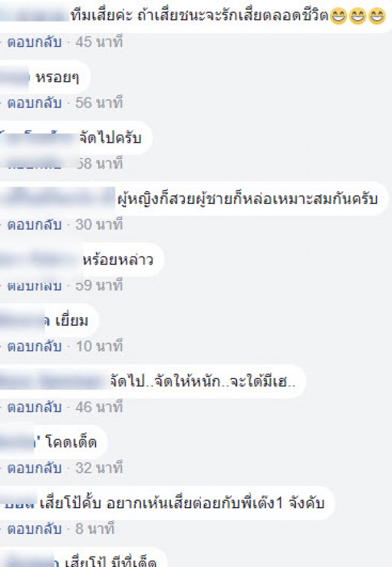Select the จัดไปครับ comment bubble

point(76,138)
